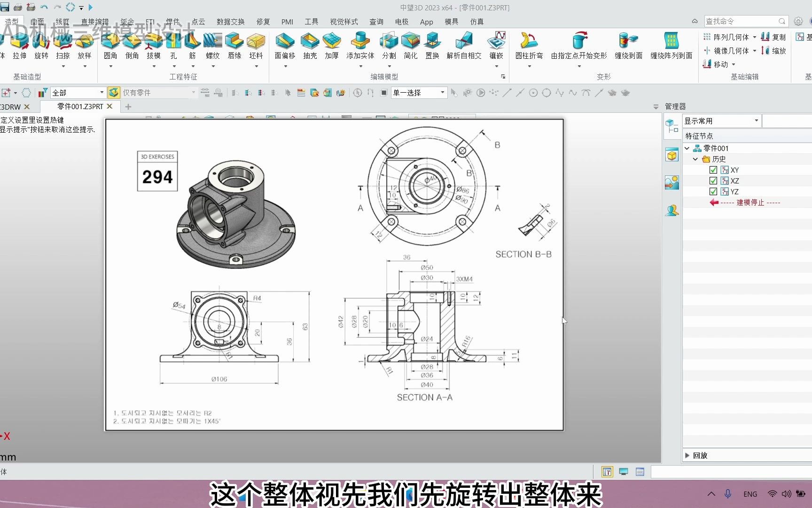Click the 回放 (Replay) control

point(699,455)
